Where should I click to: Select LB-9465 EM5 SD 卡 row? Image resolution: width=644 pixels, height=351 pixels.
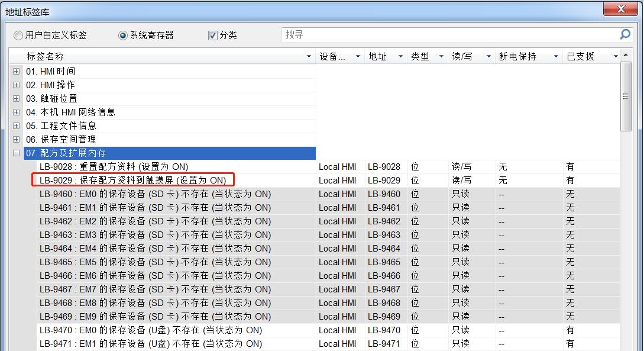point(328,262)
